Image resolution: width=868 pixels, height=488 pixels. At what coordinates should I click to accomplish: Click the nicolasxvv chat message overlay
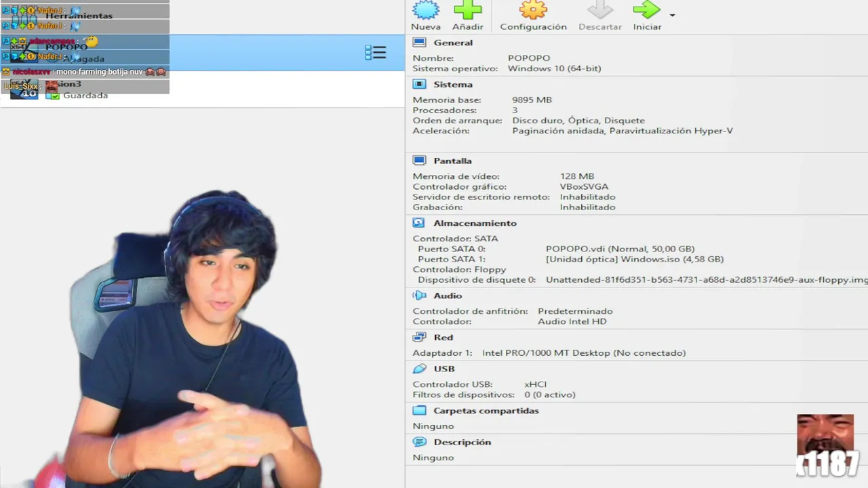coord(85,71)
